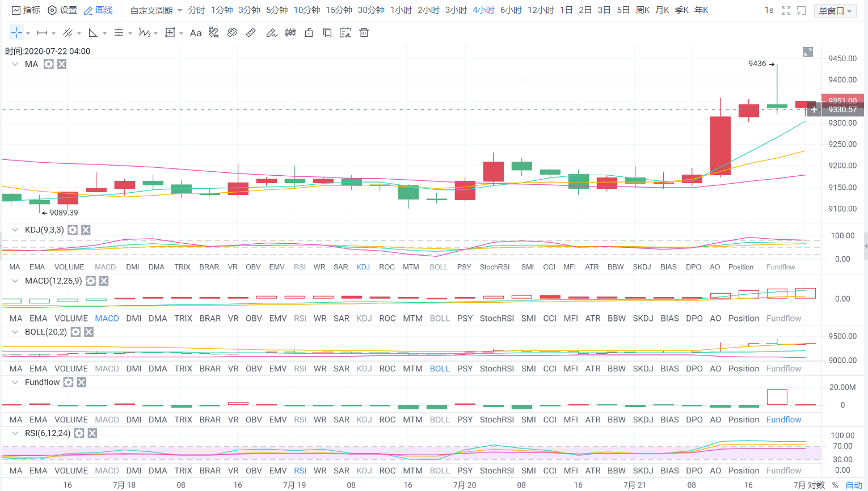Select 12小时 timeframe
The image size is (868, 491).
tap(541, 10)
